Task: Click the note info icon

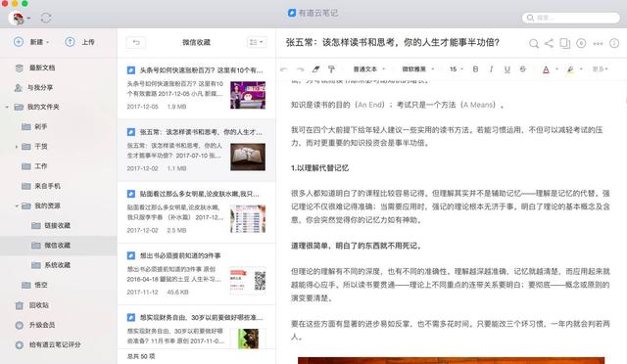Action: pyautogui.click(x=614, y=43)
